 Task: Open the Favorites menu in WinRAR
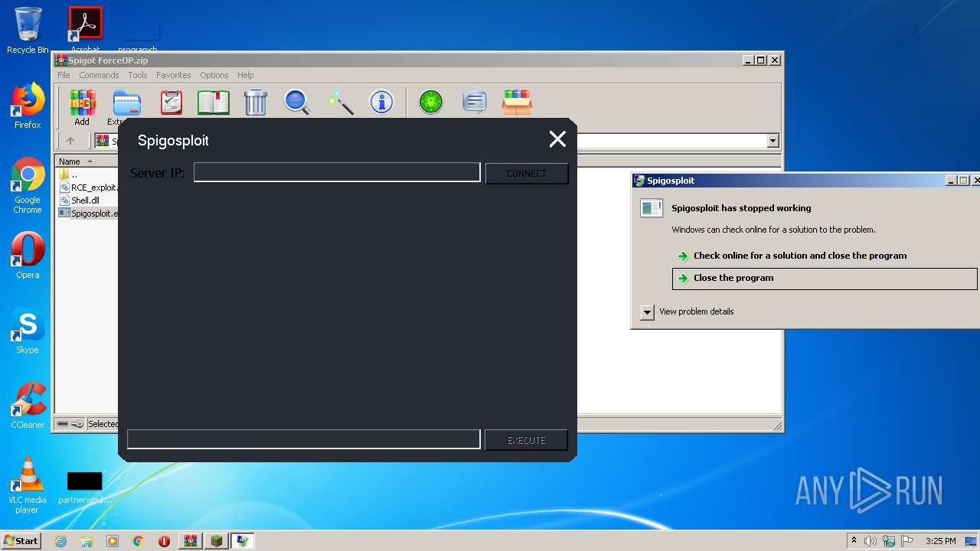pyautogui.click(x=174, y=75)
